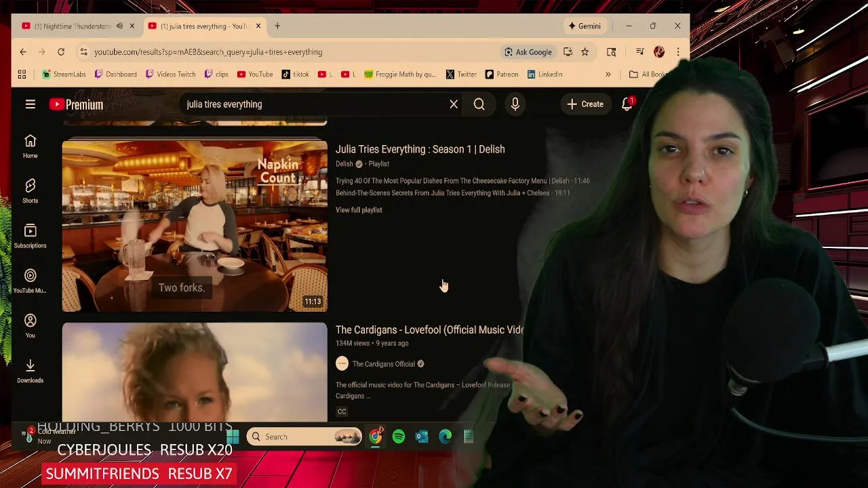Open Chrome profile avatar
The height and width of the screenshot is (488, 868).
(659, 52)
